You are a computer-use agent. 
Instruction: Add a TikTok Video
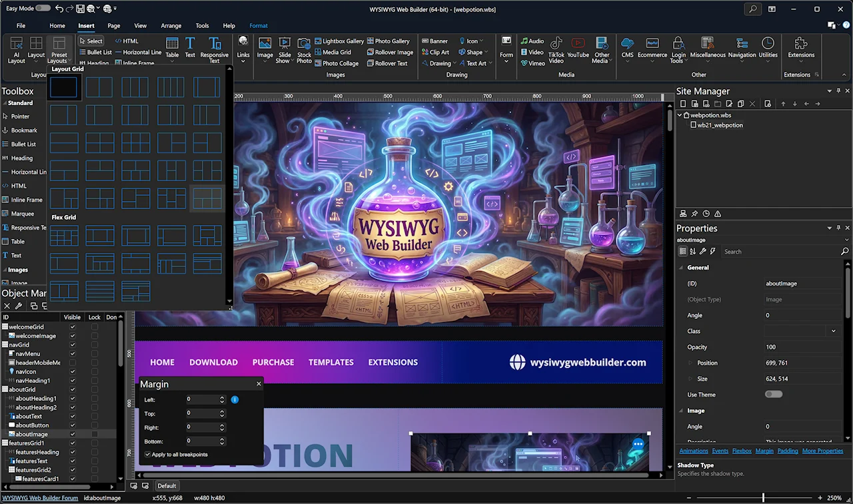(556, 51)
